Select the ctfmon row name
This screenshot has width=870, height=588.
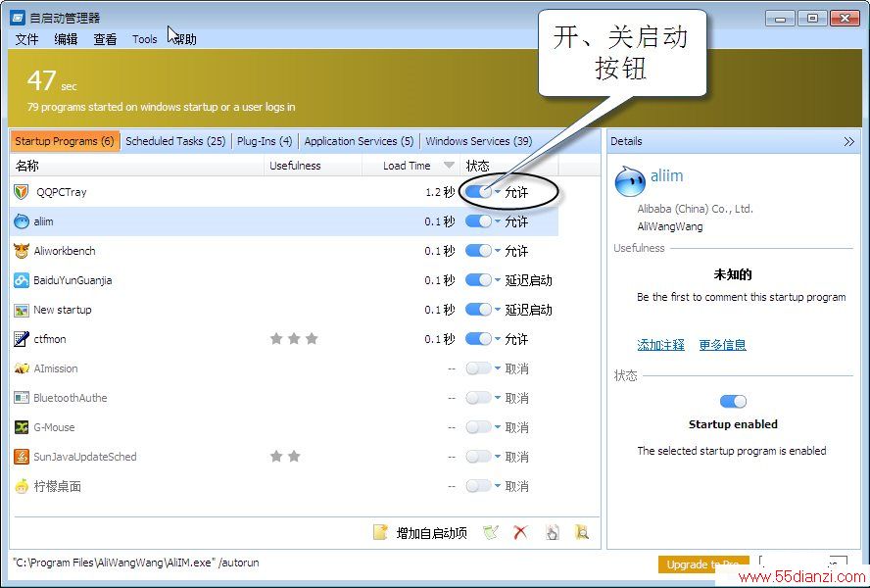pos(50,339)
